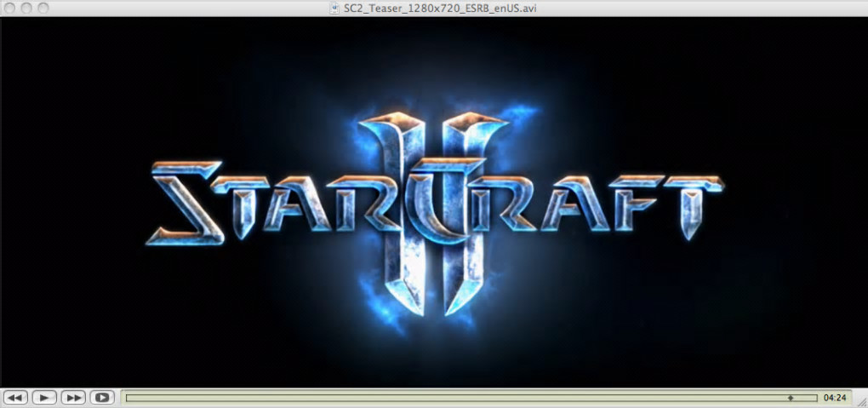Zoom the video player window
Image resolution: width=868 pixels, height=408 pixels.
pos(43,8)
